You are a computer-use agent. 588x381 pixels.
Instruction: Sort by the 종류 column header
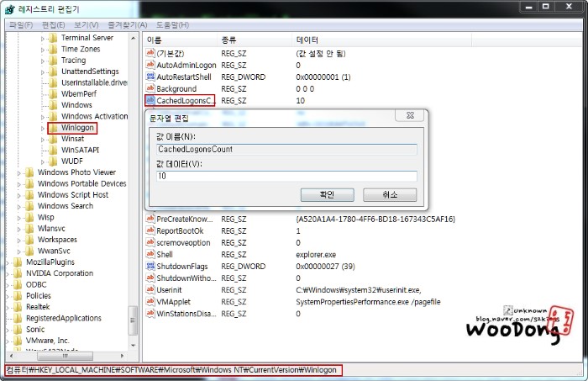[x=255, y=40]
